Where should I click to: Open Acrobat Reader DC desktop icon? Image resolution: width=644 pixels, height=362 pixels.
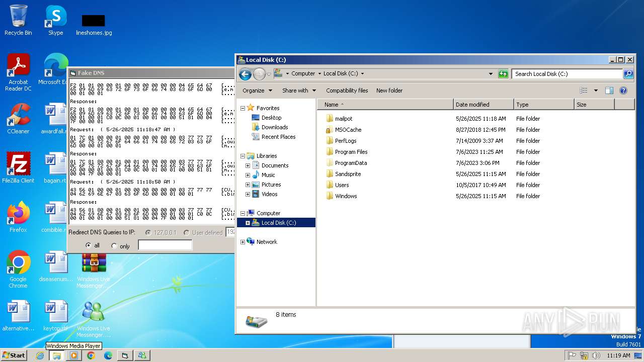[x=18, y=72]
